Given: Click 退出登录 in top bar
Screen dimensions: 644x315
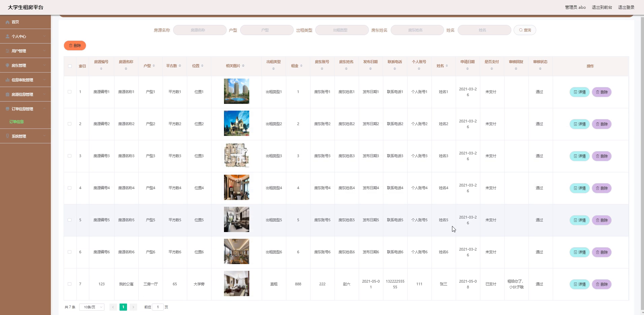Looking at the screenshot, I should tap(626, 7).
